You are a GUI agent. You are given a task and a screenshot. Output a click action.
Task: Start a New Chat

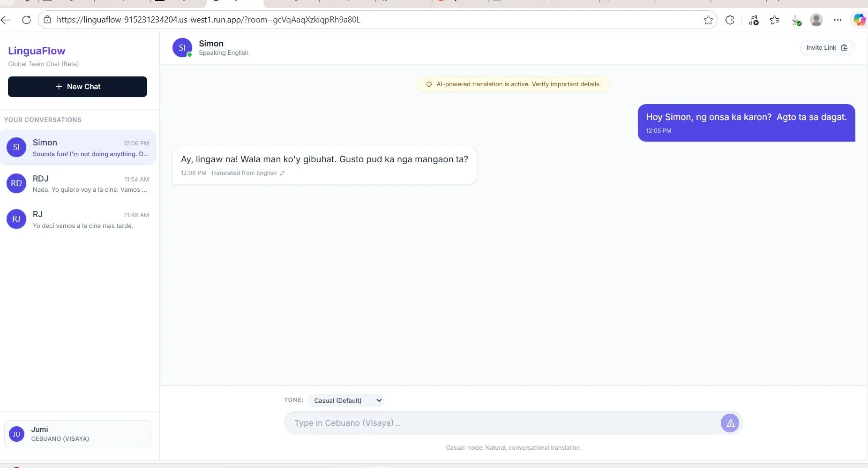click(77, 87)
